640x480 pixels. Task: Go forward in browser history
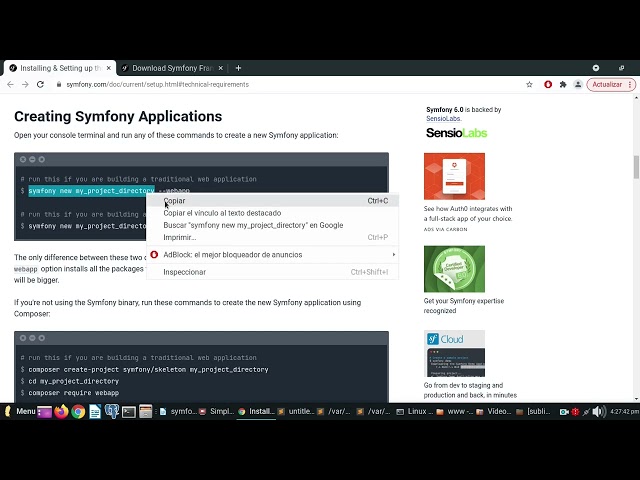point(25,84)
